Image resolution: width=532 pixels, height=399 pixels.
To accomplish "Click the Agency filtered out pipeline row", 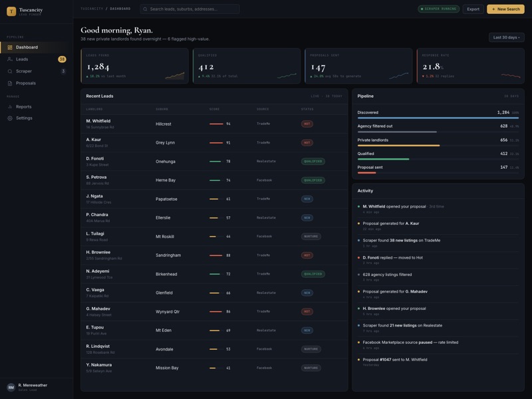I will [x=438, y=128].
